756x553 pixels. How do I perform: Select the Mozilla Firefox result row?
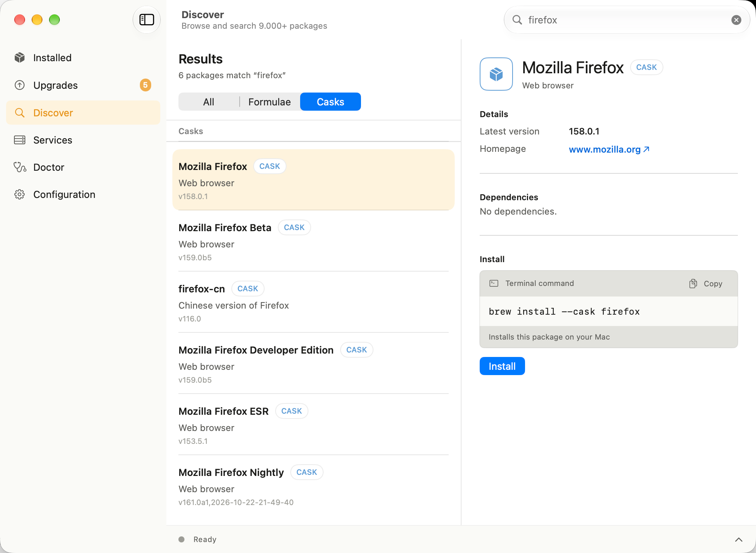[313, 180]
